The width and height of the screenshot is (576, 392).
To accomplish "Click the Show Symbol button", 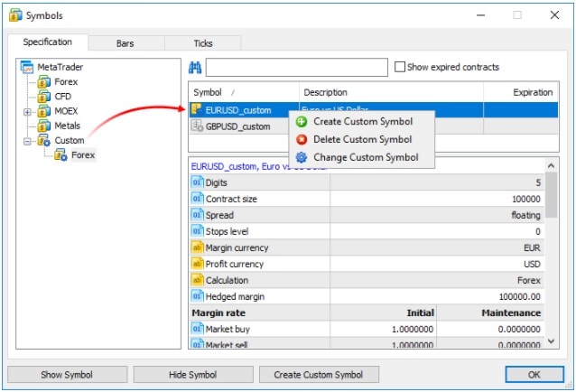I will click(67, 374).
